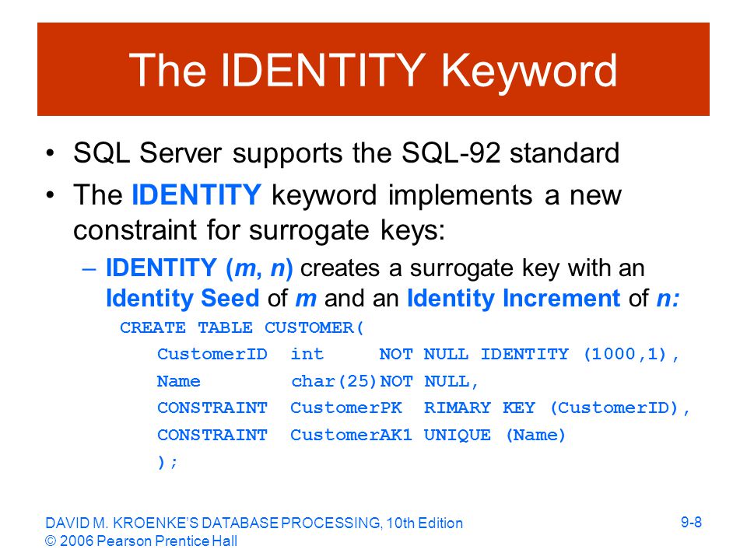
Task: Click the data type 'int' in the code
Action: (307, 354)
